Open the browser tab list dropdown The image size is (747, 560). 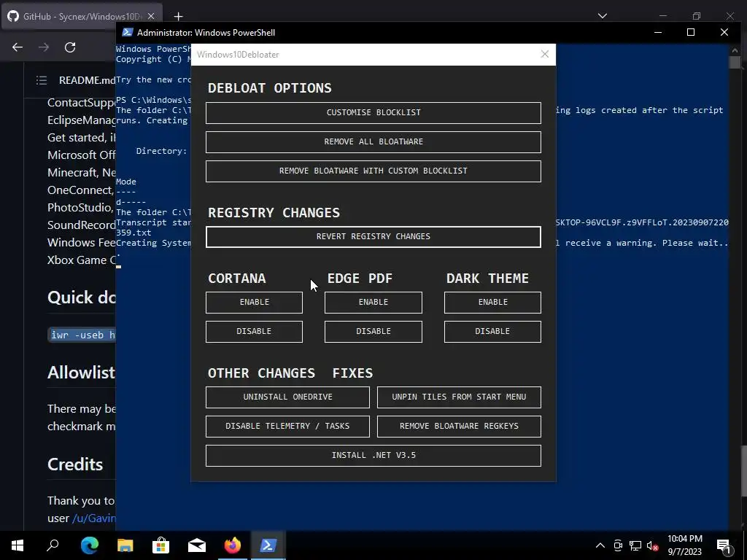603,16
